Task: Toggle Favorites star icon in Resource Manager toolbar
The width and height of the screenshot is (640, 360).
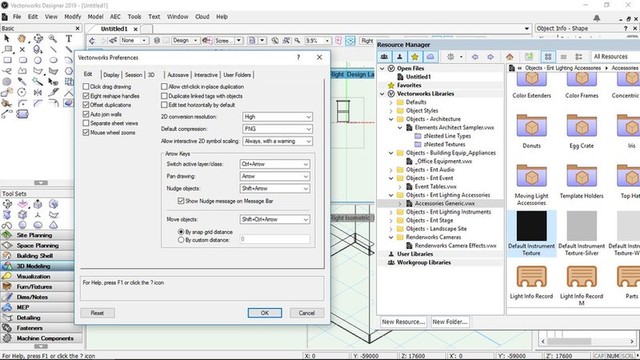Action: tap(415, 57)
